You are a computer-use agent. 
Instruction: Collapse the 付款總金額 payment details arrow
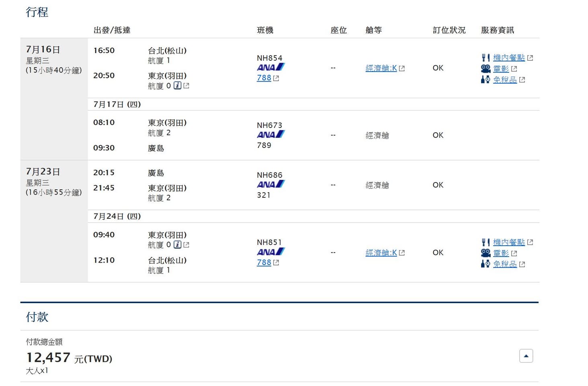(526, 356)
